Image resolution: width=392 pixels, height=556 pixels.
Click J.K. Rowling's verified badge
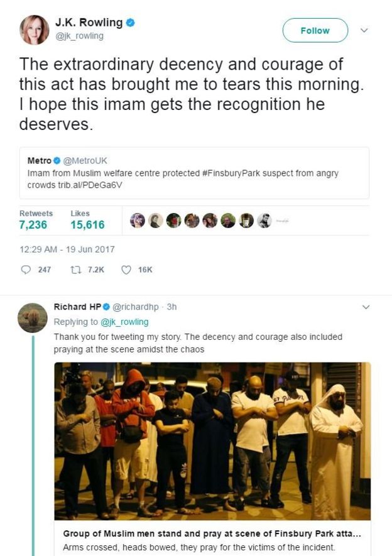tap(131, 23)
